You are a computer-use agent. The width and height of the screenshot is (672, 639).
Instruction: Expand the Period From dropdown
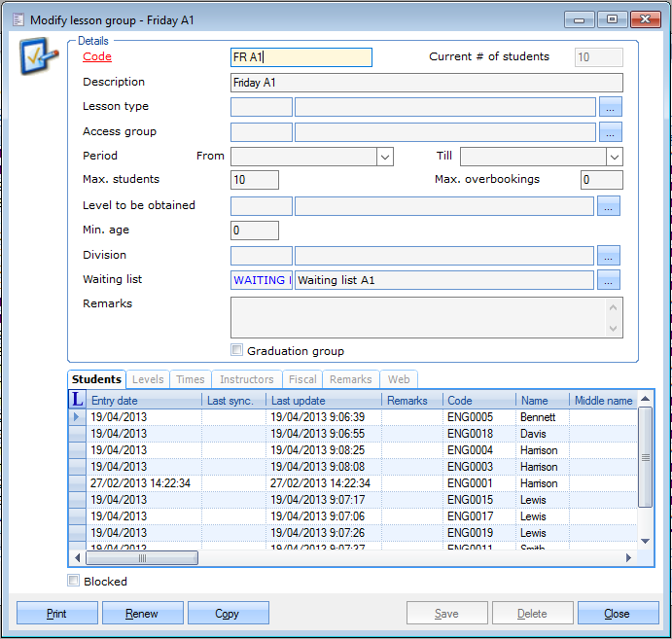[385, 157]
